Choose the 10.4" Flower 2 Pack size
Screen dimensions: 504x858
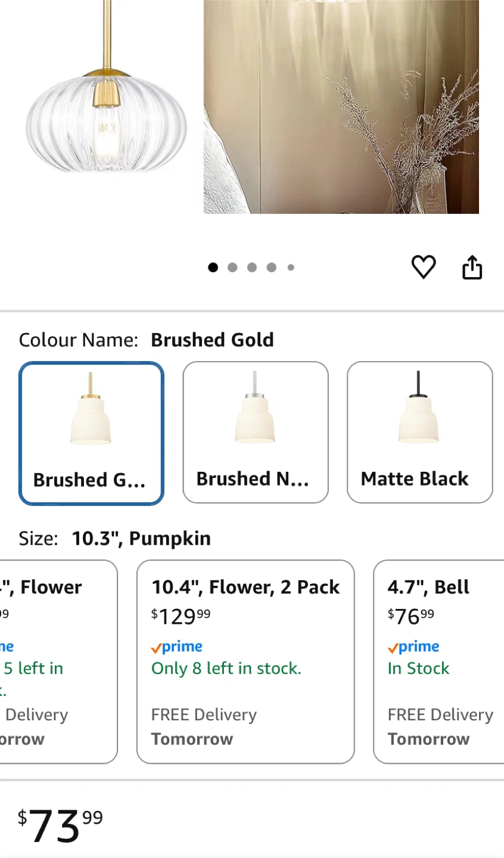pos(245,661)
